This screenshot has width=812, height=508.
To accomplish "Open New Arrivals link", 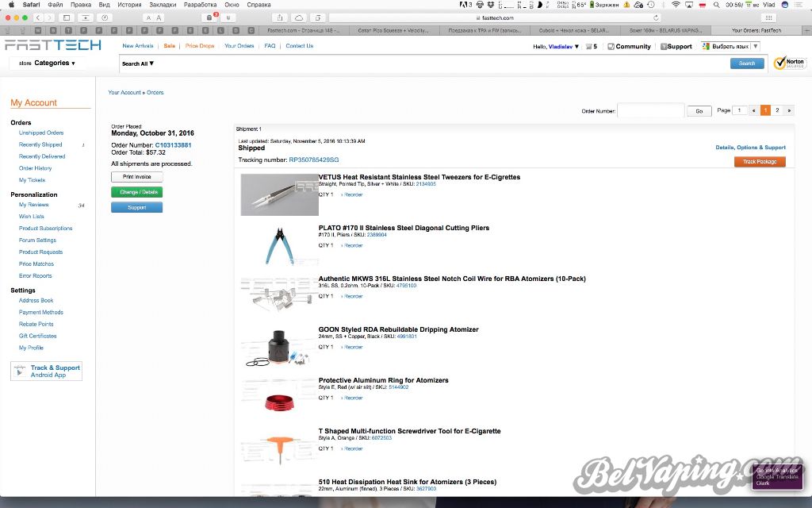I will coord(138,46).
